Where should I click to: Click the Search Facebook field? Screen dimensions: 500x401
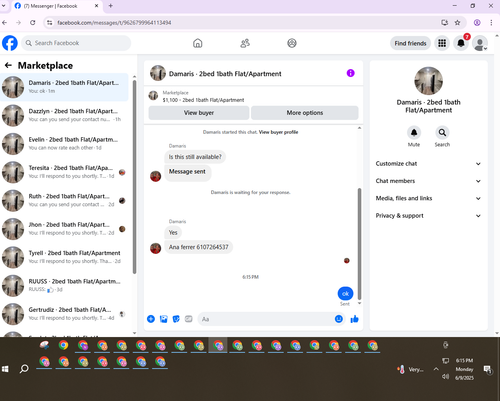click(76, 43)
